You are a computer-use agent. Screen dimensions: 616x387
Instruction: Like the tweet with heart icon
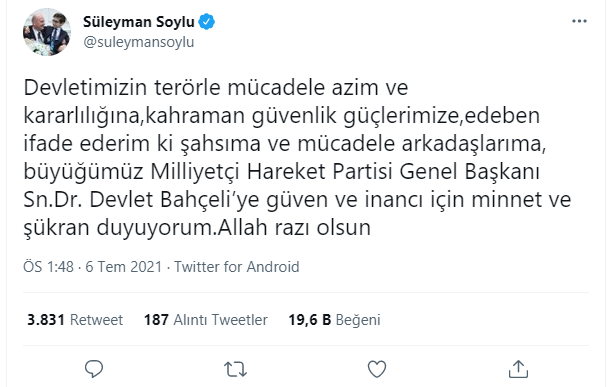377,369
